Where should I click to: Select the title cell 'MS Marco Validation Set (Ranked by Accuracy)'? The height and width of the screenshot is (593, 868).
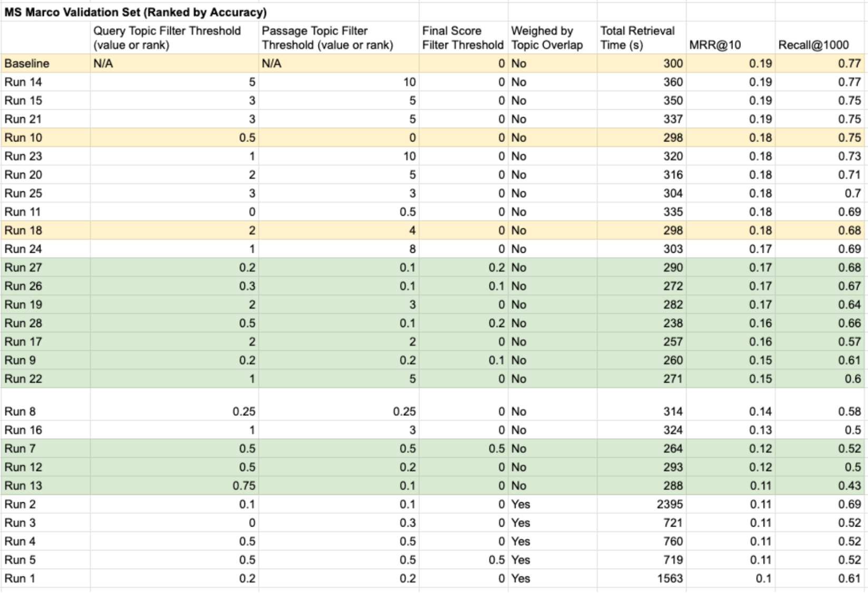136,12
